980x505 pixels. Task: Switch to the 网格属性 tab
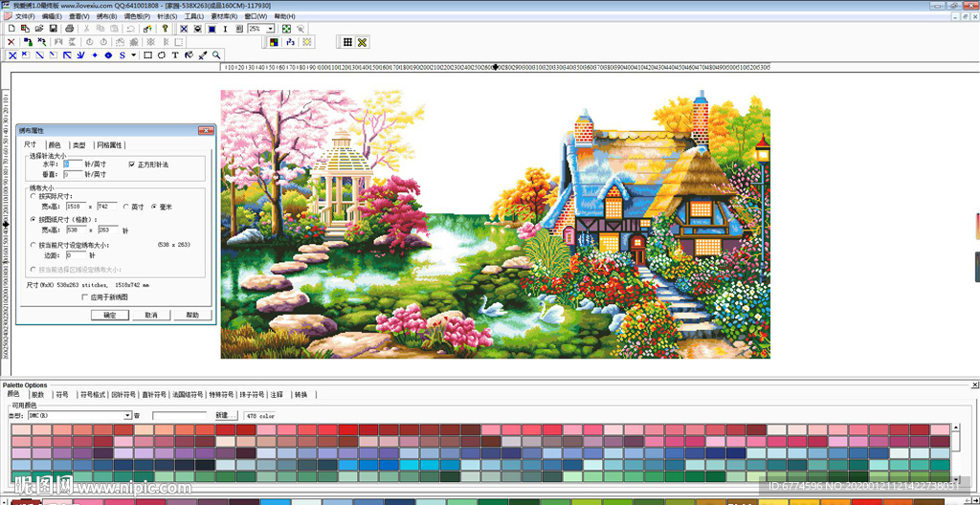pos(109,145)
